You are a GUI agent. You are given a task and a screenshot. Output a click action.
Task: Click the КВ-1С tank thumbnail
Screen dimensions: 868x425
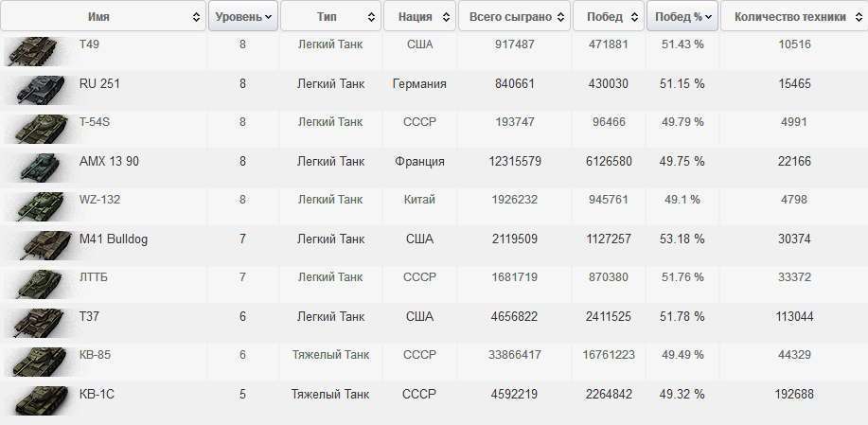(x=36, y=400)
